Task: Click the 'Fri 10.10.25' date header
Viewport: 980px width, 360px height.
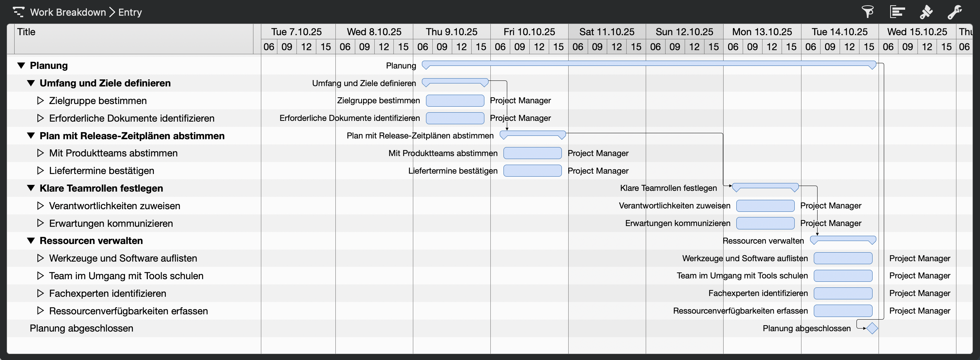Action: click(x=529, y=31)
